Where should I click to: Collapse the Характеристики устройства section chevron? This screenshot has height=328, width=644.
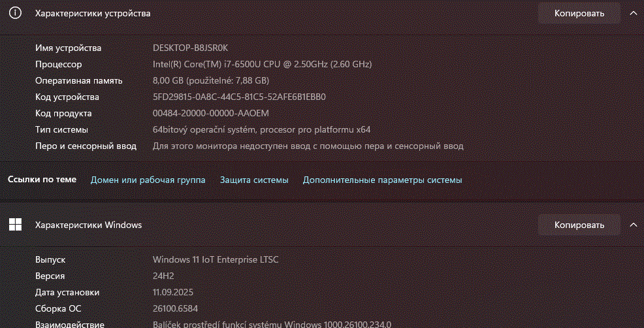coord(633,13)
